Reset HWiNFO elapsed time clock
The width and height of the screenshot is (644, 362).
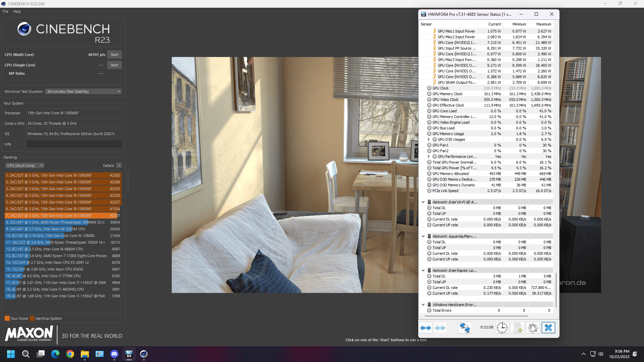pyautogui.click(x=502, y=328)
